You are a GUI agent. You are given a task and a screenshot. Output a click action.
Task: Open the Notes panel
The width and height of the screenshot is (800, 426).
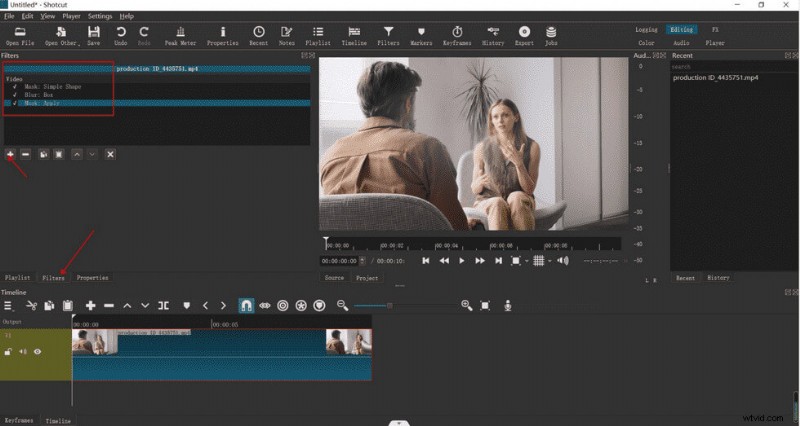click(287, 36)
